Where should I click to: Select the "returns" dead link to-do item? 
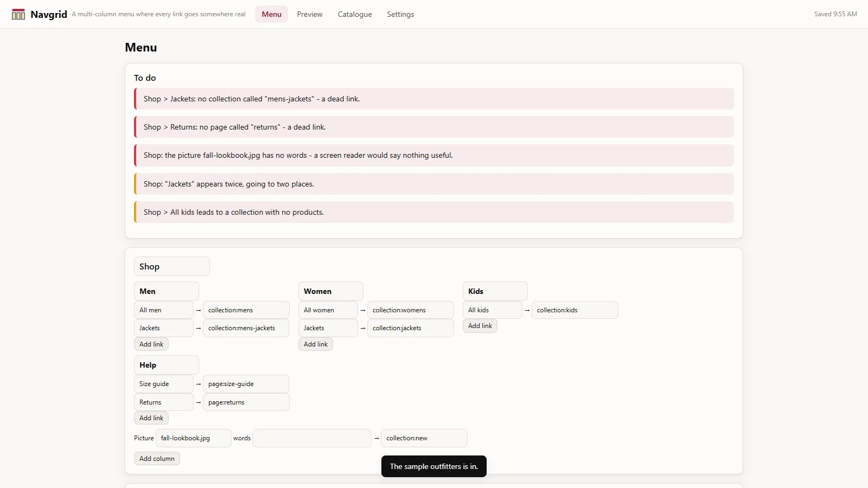434,127
